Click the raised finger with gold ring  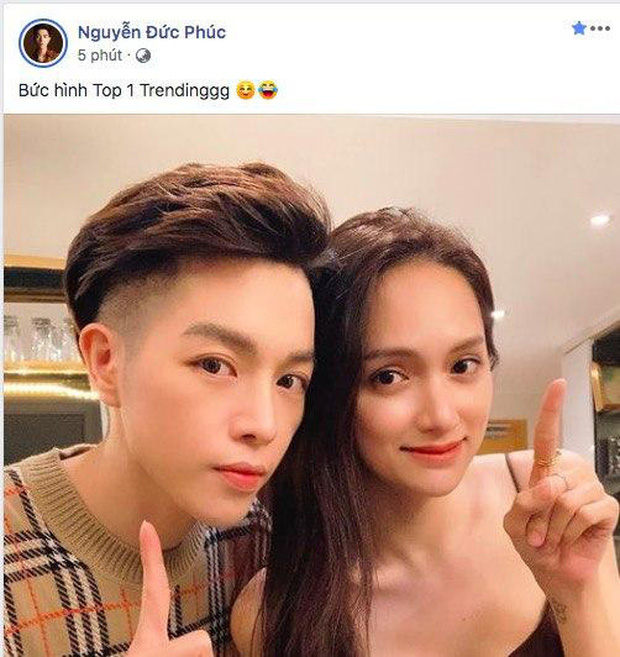548,434
